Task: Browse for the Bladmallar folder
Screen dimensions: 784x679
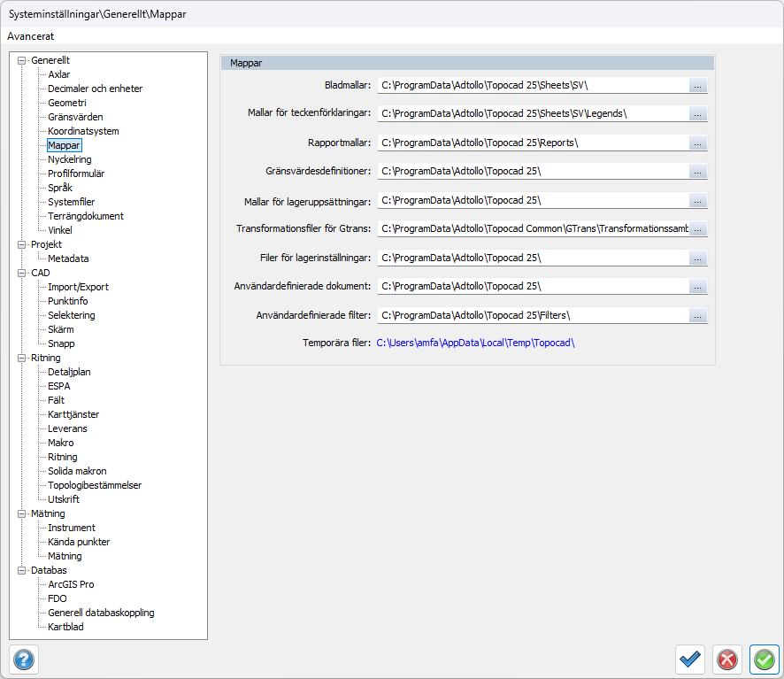Action: coord(698,86)
